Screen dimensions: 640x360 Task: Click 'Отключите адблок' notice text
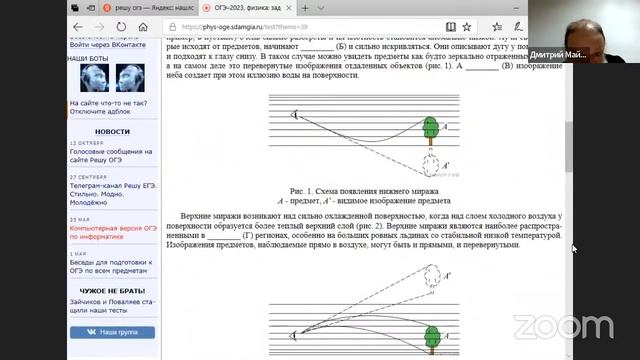point(100,111)
